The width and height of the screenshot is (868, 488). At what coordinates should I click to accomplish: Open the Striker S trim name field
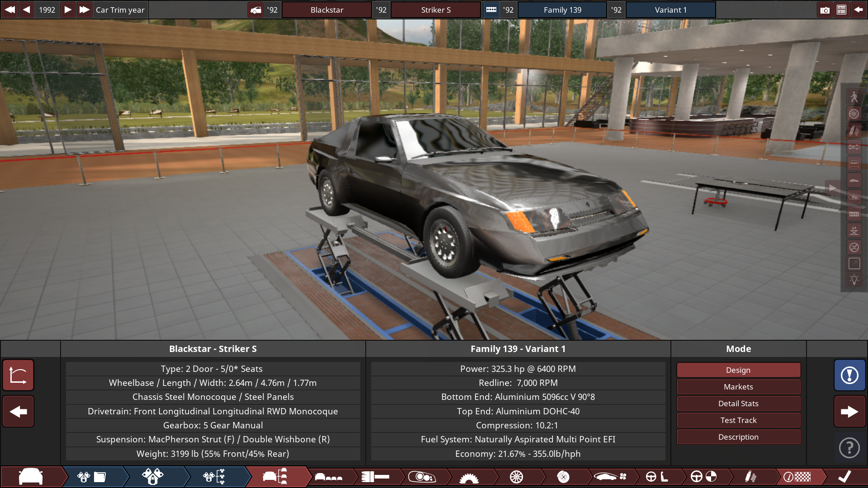pyautogui.click(x=435, y=9)
